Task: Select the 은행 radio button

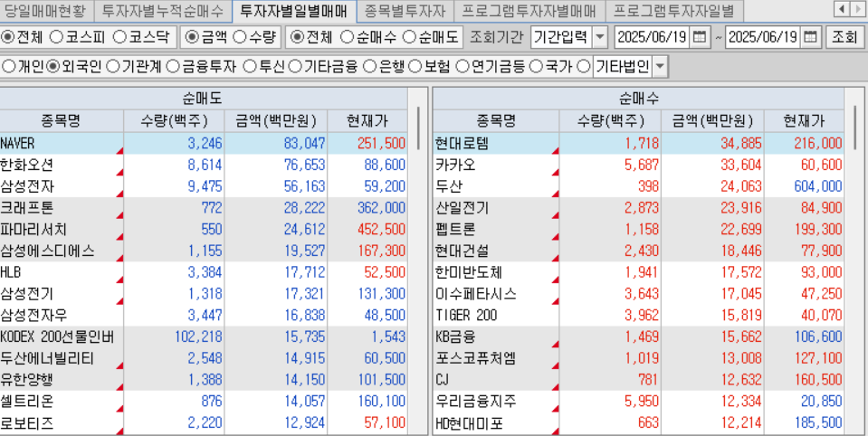Action: coord(369,67)
